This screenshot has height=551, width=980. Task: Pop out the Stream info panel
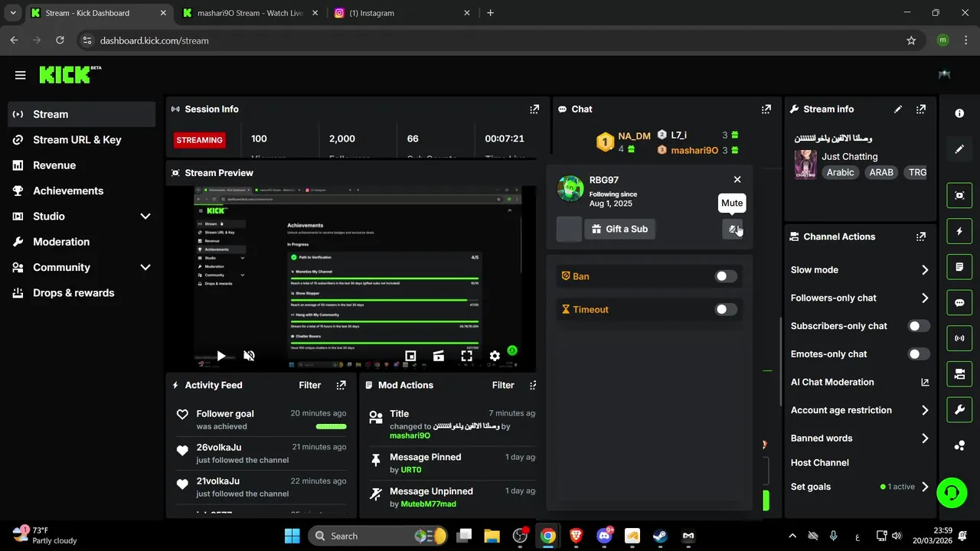921,109
